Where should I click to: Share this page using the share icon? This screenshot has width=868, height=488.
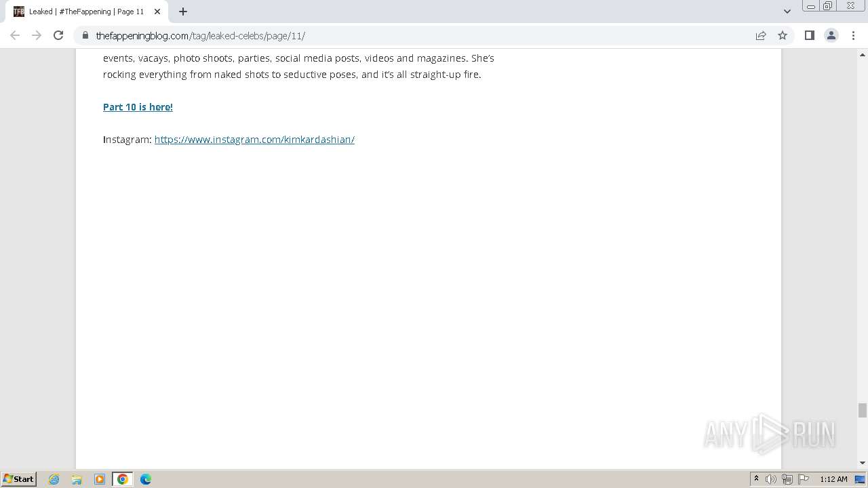pos(761,35)
